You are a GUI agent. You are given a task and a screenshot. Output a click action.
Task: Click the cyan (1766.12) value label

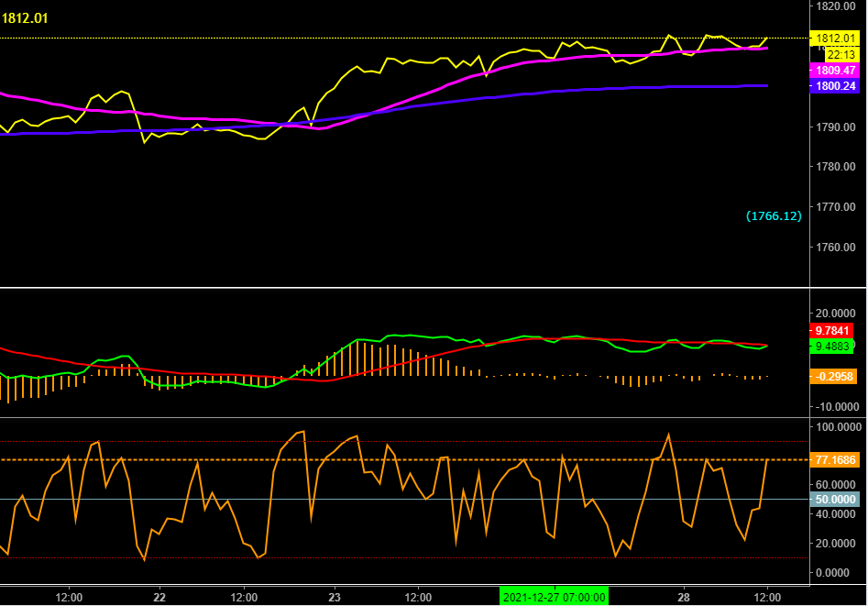click(774, 216)
